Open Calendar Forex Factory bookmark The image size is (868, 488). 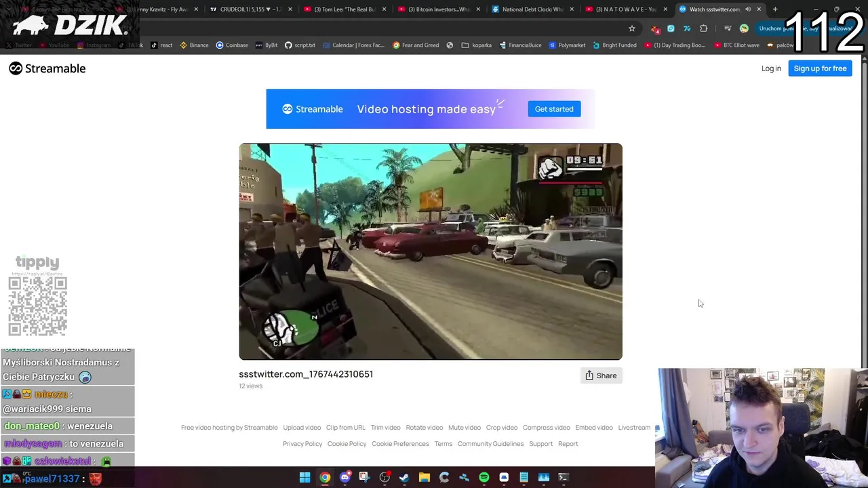353,45
